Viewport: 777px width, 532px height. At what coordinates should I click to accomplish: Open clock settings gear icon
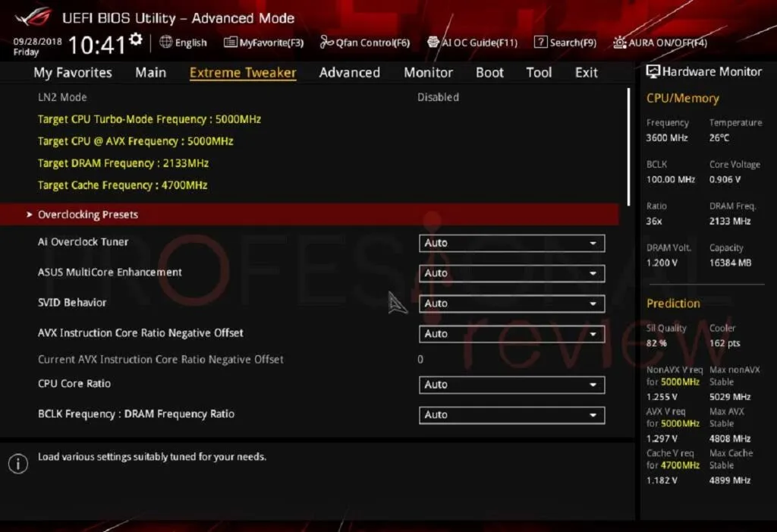pos(136,39)
